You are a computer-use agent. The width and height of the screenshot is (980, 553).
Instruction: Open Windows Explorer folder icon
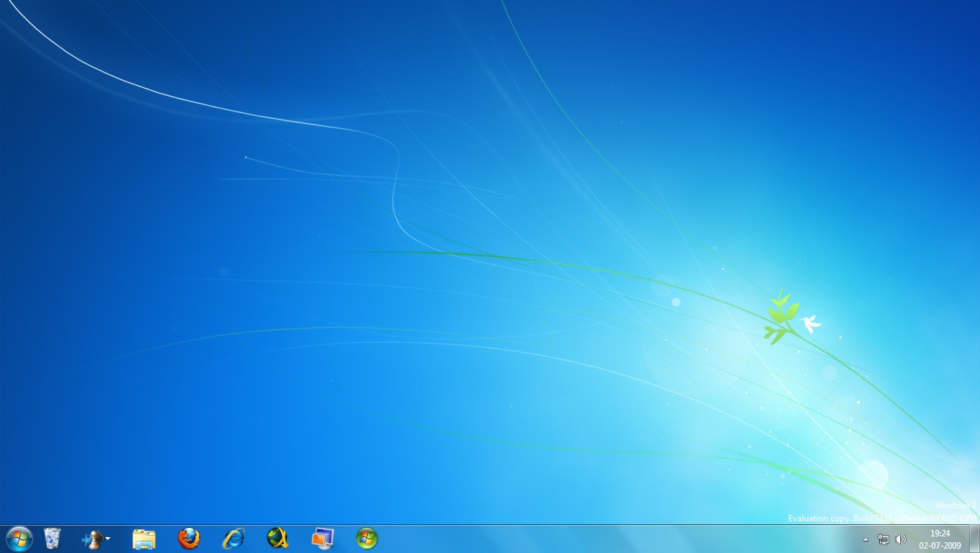144,539
